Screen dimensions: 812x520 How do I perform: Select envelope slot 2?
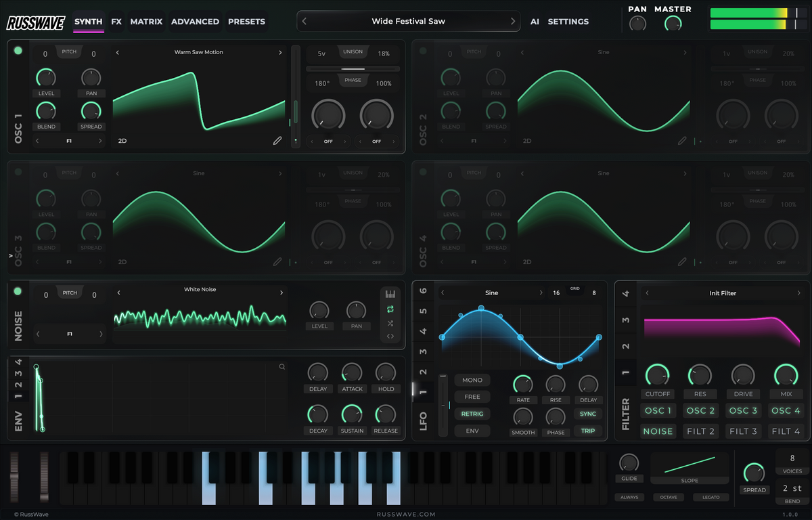point(19,384)
